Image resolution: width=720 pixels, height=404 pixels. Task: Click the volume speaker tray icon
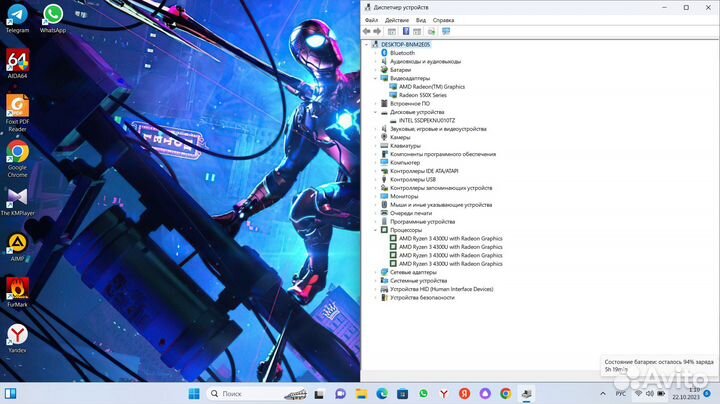649,394
